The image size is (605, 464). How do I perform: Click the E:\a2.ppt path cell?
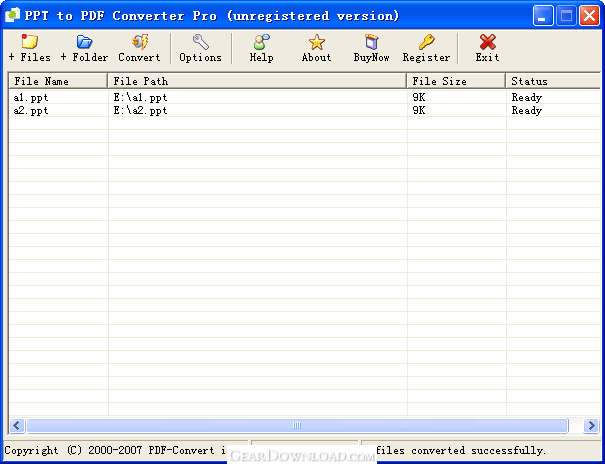click(140, 110)
